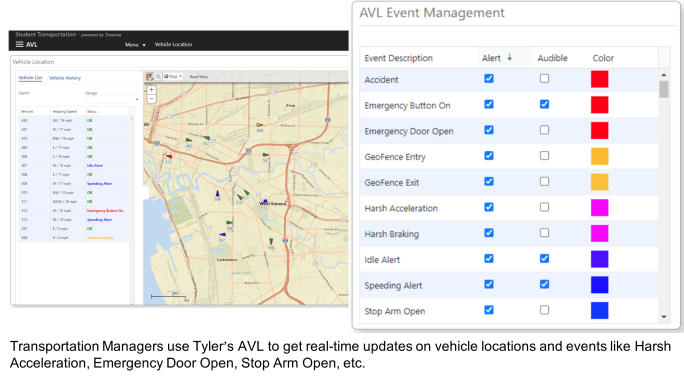Click the Reset View button
Viewport: 684px width, 377px height.
click(x=198, y=77)
